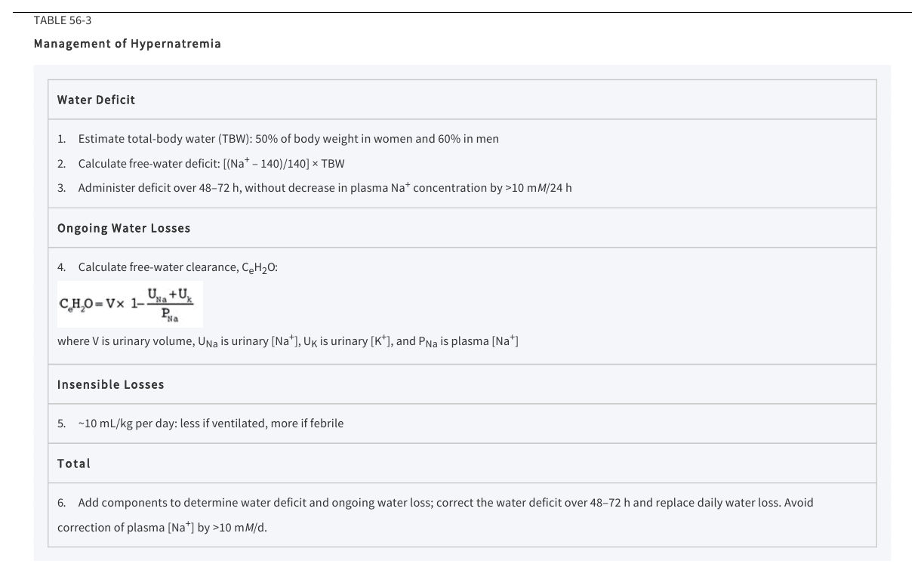Click the TABLE 56-3 label
This screenshot has width=924, height=573.
click(63, 20)
